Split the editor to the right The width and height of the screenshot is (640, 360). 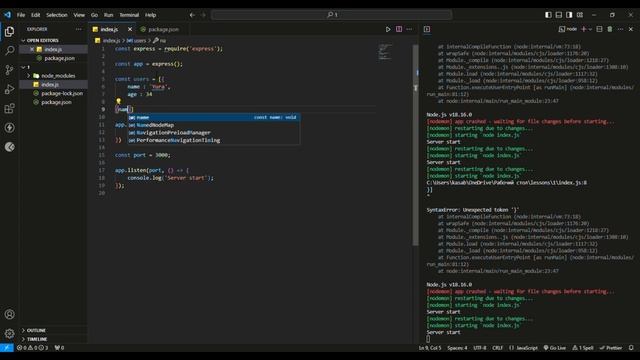coord(399,29)
